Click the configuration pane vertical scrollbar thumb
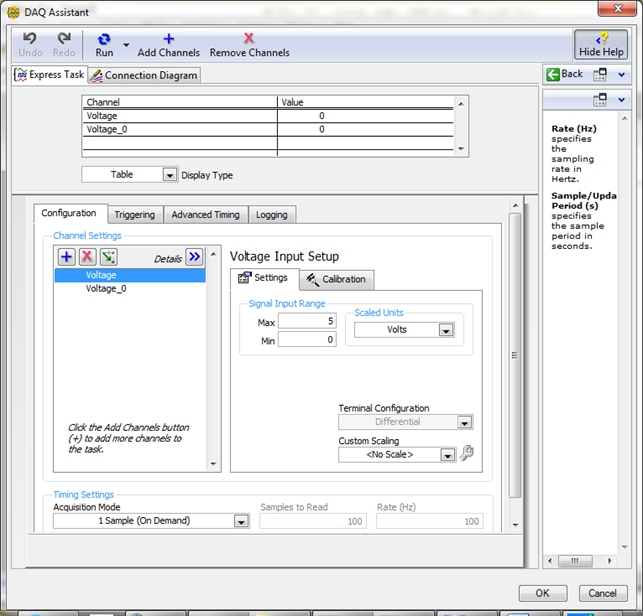The height and width of the screenshot is (616, 643). 515,355
